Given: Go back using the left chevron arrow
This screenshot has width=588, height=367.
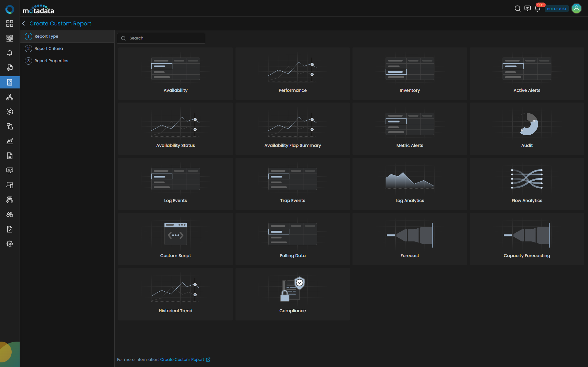Looking at the screenshot, I should (24, 24).
